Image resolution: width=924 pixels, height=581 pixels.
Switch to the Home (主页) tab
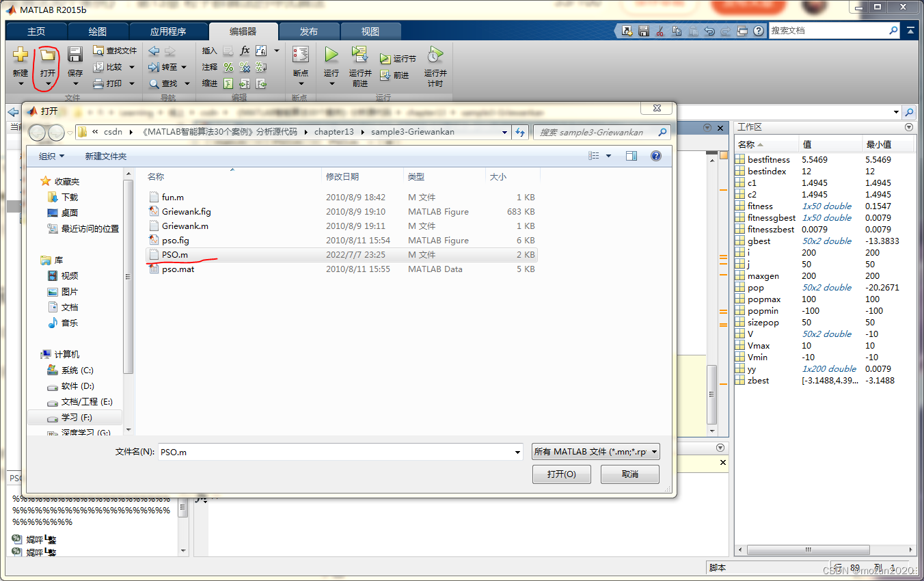pyautogui.click(x=36, y=31)
